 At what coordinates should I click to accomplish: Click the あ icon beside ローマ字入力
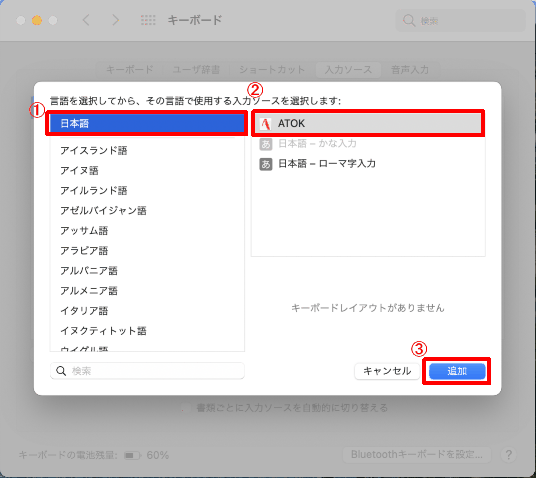click(x=266, y=164)
